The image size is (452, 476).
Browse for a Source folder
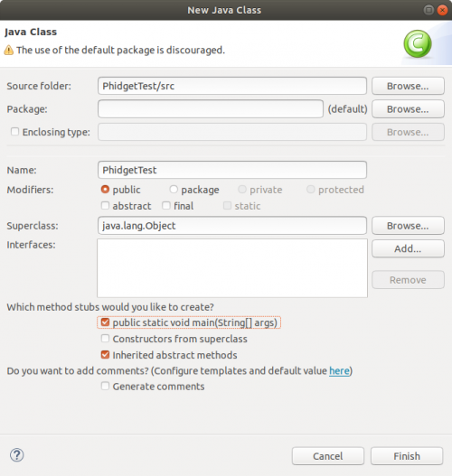point(408,86)
